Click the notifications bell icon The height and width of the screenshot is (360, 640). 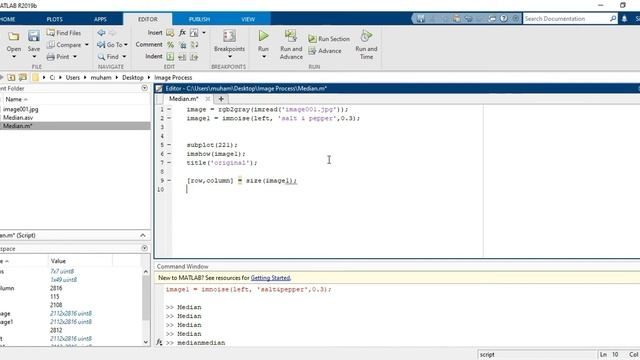[x=624, y=19]
